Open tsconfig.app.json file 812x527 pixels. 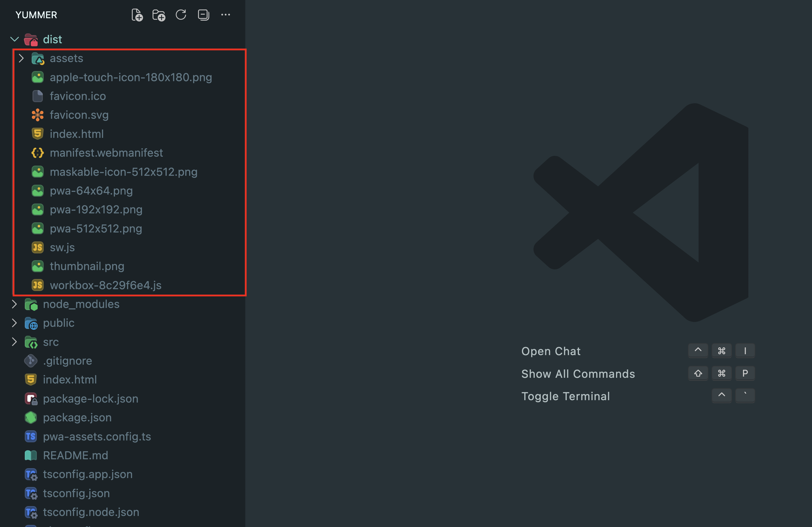pos(88,474)
